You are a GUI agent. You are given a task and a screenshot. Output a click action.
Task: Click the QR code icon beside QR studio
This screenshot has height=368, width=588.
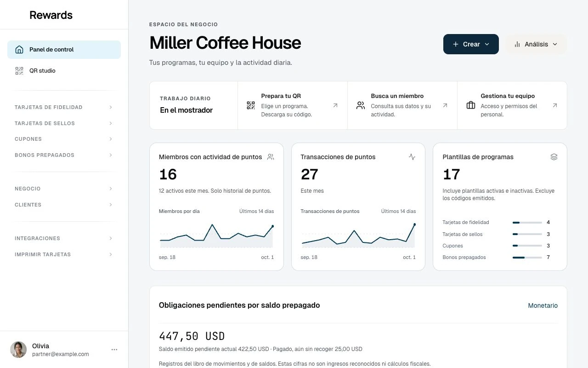point(19,71)
